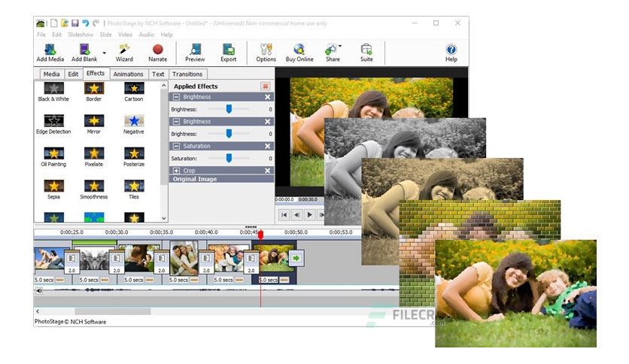Apply the Black & White effect
The width and height of the screenshot is (629, 364).
tap(53, 92)
